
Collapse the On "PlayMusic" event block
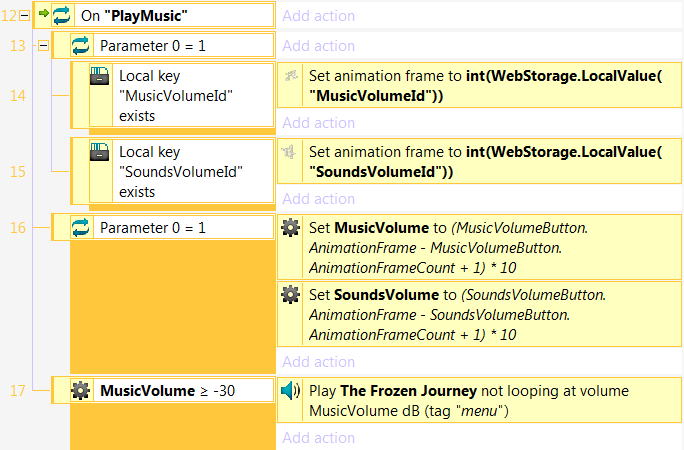click(x=23, y=15)
